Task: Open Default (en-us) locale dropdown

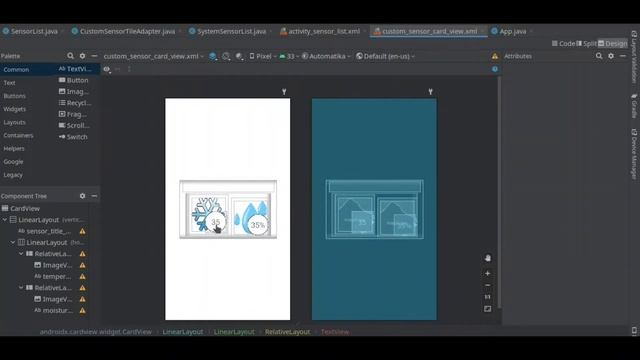Action: (385, 56)
